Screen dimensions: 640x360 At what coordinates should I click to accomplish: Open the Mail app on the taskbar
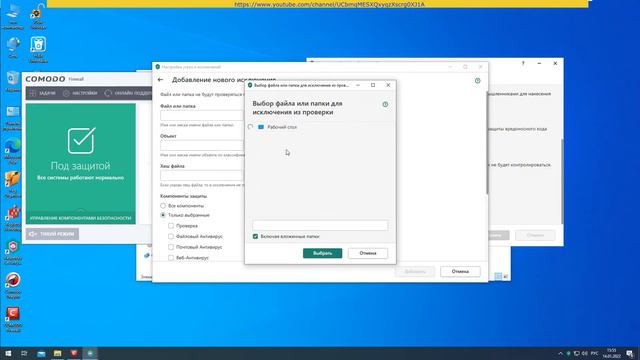(x=41, y=353)
